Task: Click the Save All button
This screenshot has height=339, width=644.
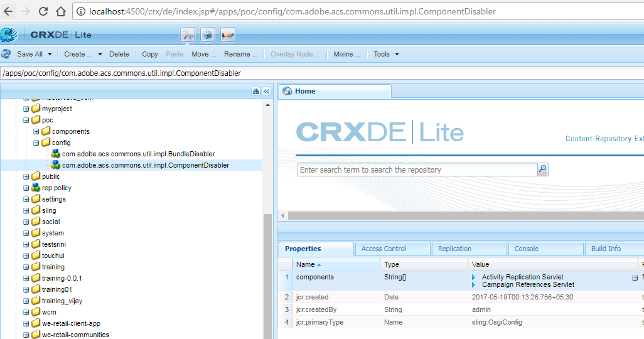Action: click(30, 54)
